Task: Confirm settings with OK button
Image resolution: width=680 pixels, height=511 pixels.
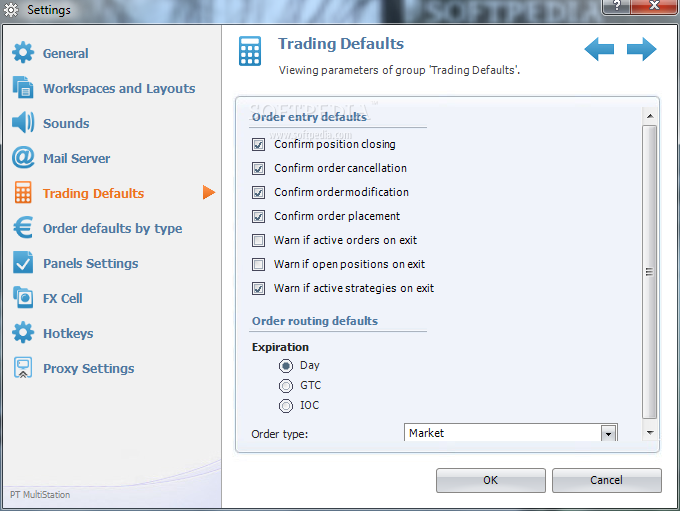Action: click(490, 480)
